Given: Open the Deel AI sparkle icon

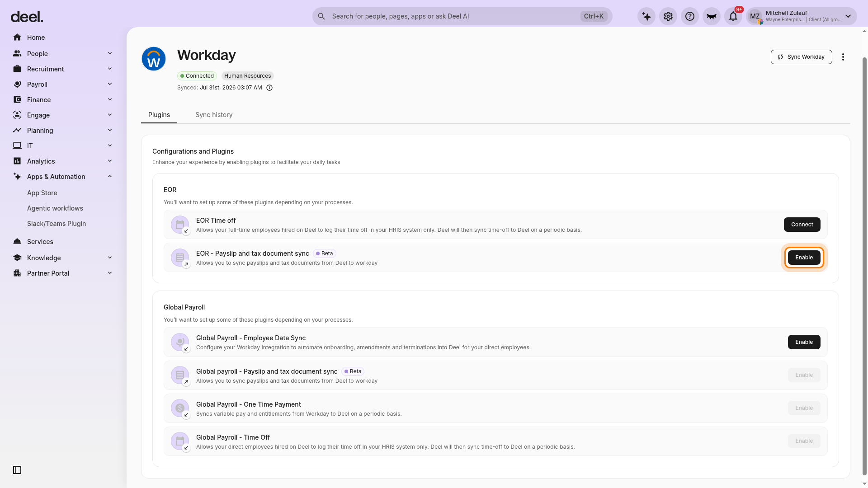Looking at the screenshot, I should click(646, 16).
